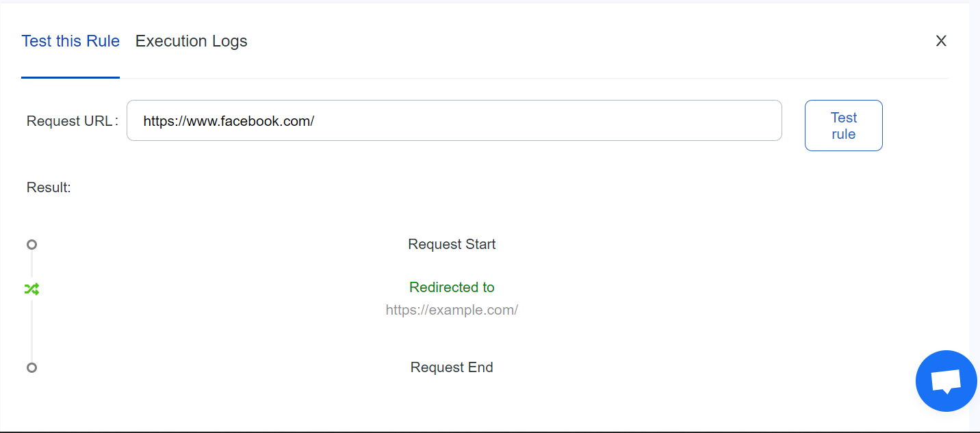Select the facebook.com URL text
The width and height of the screenshot is (980, 433).
tap(229, 120)
